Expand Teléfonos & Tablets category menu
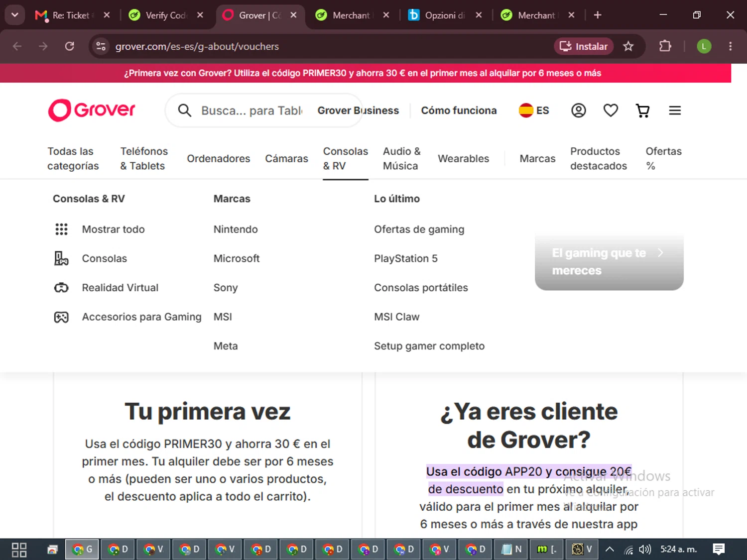Screen dimensions: 747x560 click(144, 159)
